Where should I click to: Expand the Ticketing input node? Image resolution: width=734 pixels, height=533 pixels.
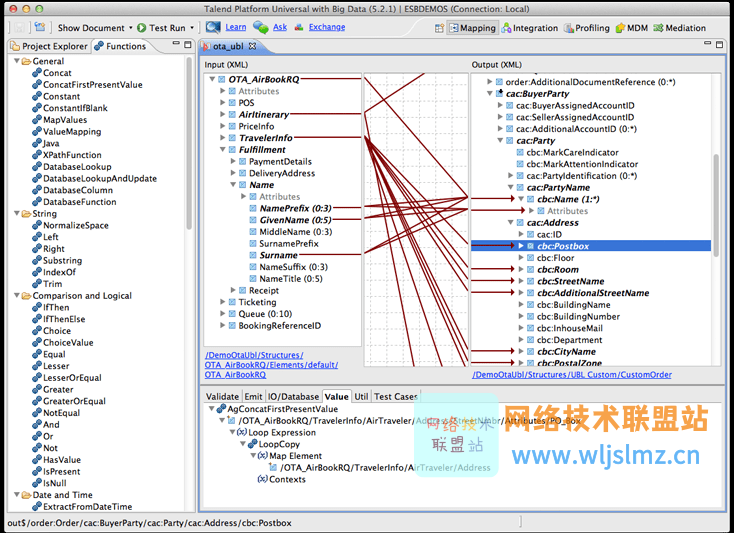click(x=223, y=302)
